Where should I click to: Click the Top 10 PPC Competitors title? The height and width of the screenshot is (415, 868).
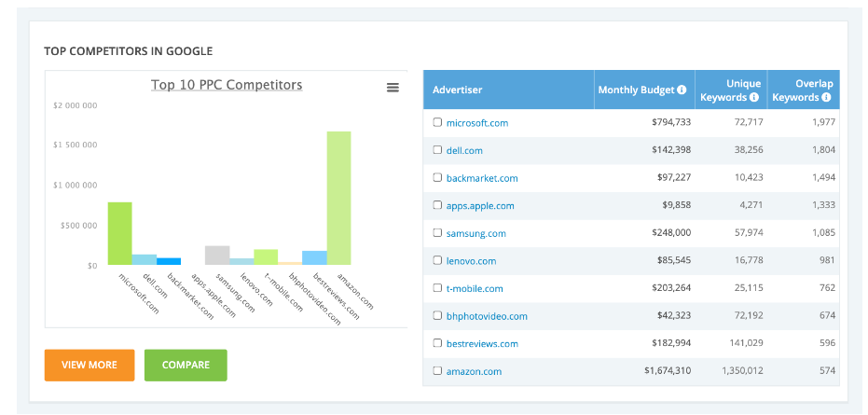(227, 85)
